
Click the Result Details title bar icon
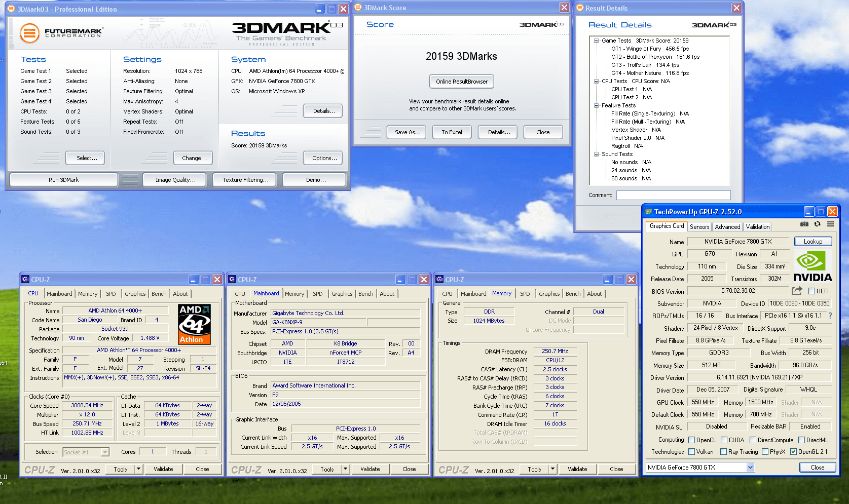pyautogui.click(x=580, y=8)
